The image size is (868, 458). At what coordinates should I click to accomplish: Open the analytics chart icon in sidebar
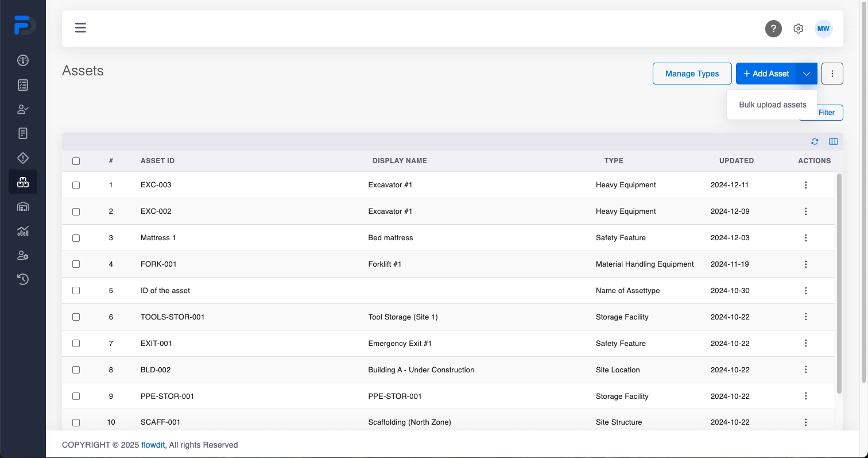point(23,231)
